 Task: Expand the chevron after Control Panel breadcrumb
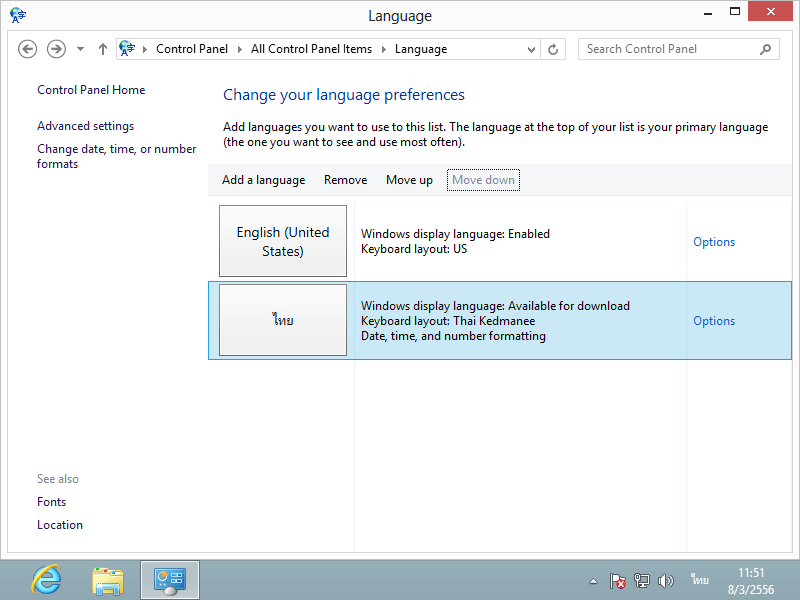coord(239,49)
